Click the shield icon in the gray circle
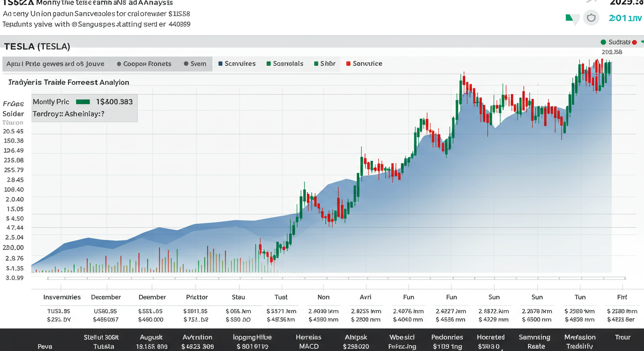The image size is (644, 351). 591,18
